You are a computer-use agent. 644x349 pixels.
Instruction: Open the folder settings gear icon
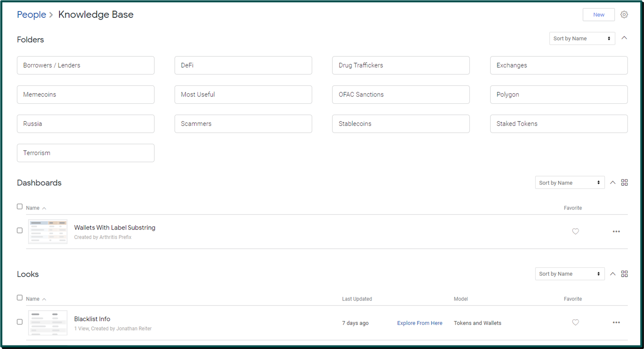pos(624,15)
